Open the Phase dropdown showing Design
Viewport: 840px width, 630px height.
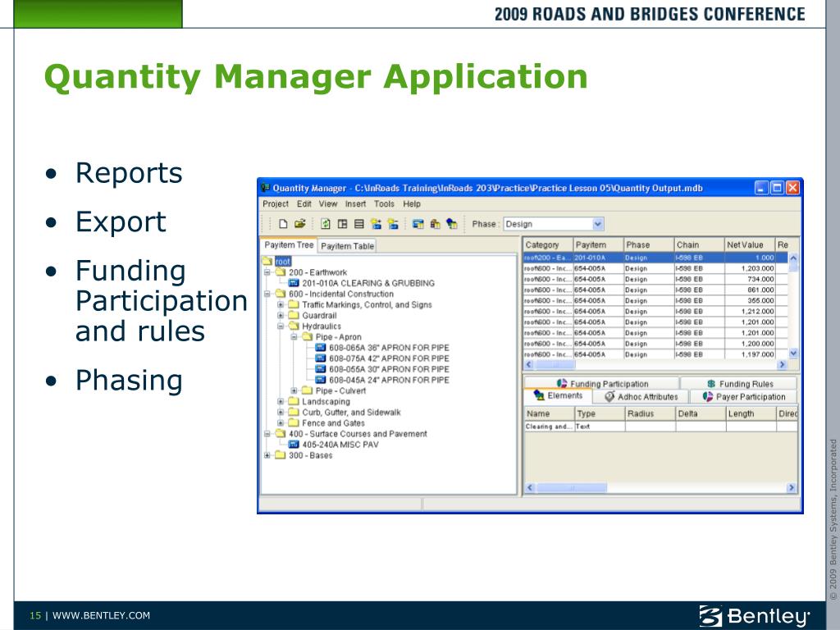tap(598, 224)
